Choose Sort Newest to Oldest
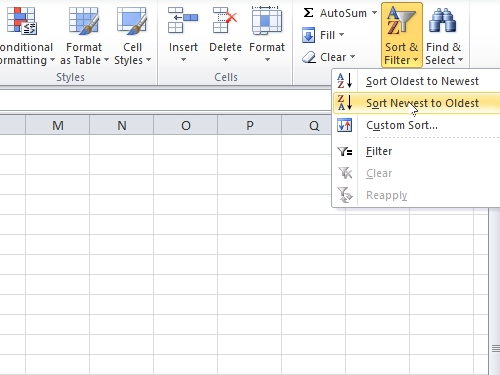Screen dimensions: 500x375 pos(417,103)
